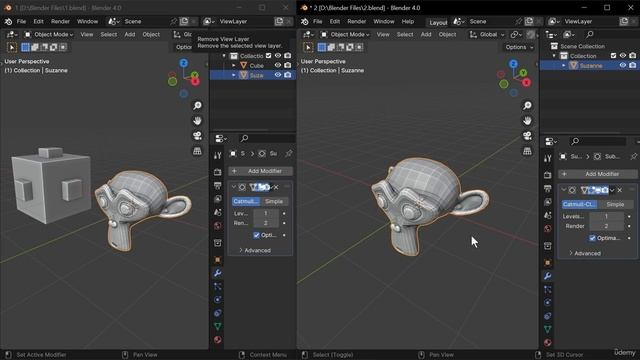The image size is (640, 360).
Task: Open Output properties tab in right window
Action: (x=548, y=189)
